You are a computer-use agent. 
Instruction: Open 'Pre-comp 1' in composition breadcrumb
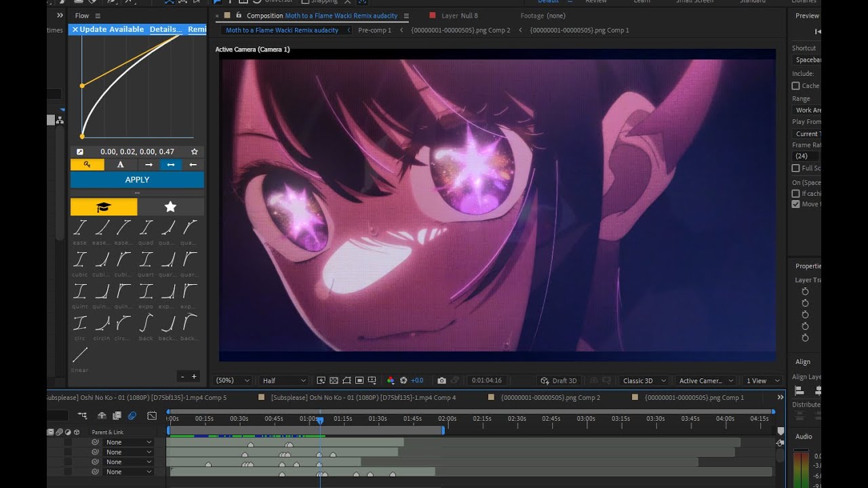click(374, 30)
